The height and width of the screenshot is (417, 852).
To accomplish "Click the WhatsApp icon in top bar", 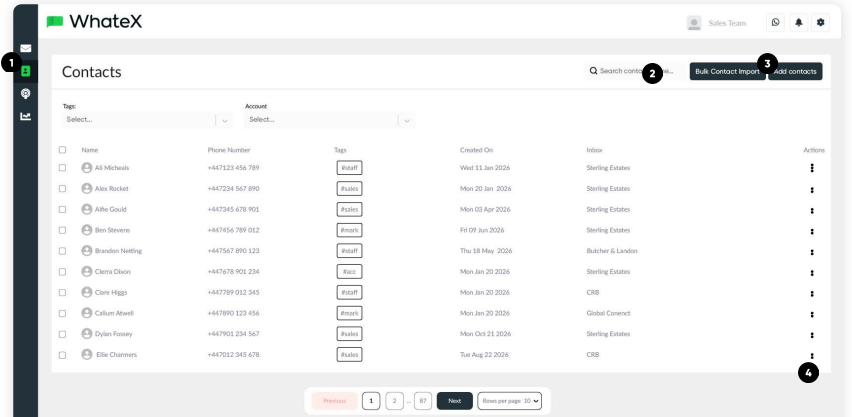I will (777, 21).
